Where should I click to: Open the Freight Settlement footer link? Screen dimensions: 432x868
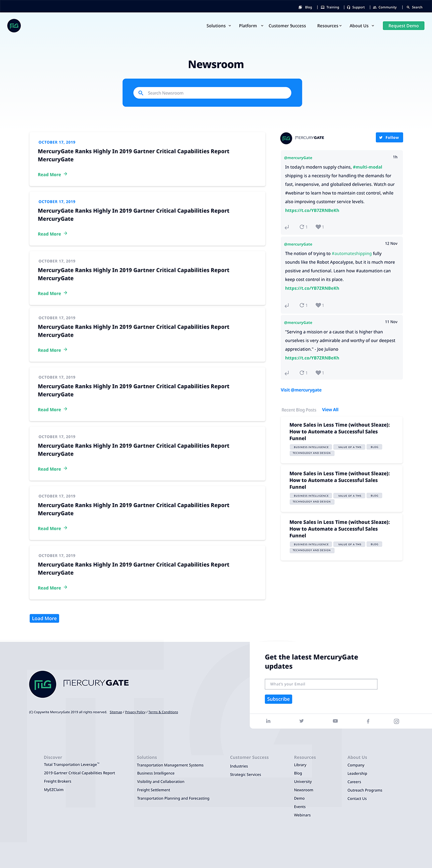click(x=153, y=790)
